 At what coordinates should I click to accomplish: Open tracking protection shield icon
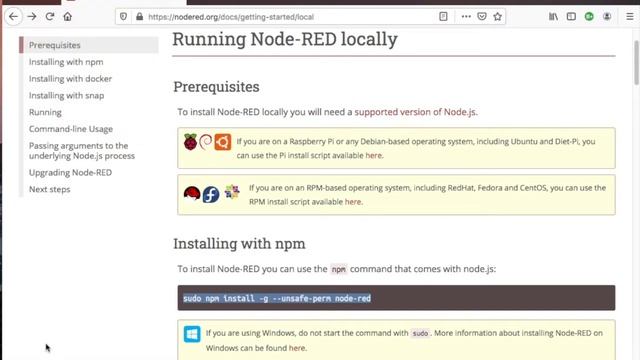pos(123,17)
